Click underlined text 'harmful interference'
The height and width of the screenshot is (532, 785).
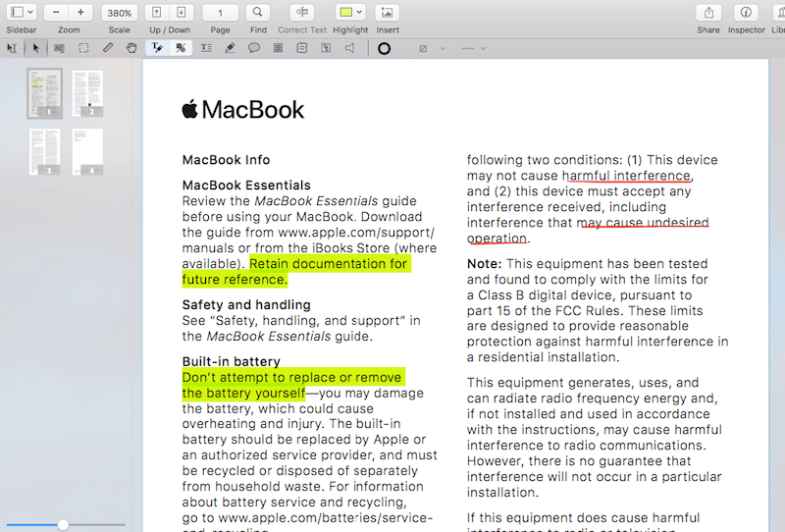(x=626, y=176)
